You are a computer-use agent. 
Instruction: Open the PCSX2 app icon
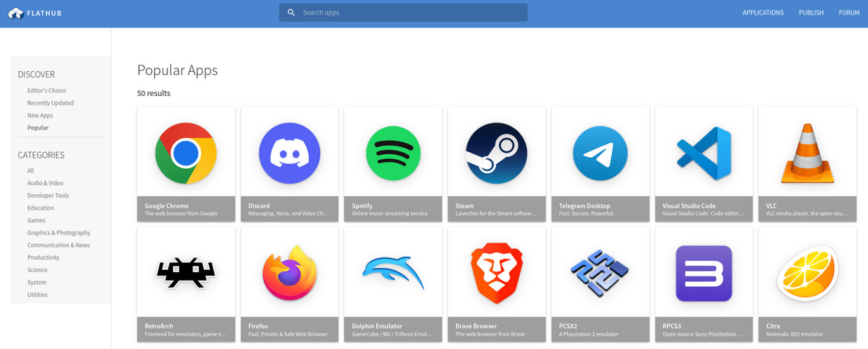[600, 273]
